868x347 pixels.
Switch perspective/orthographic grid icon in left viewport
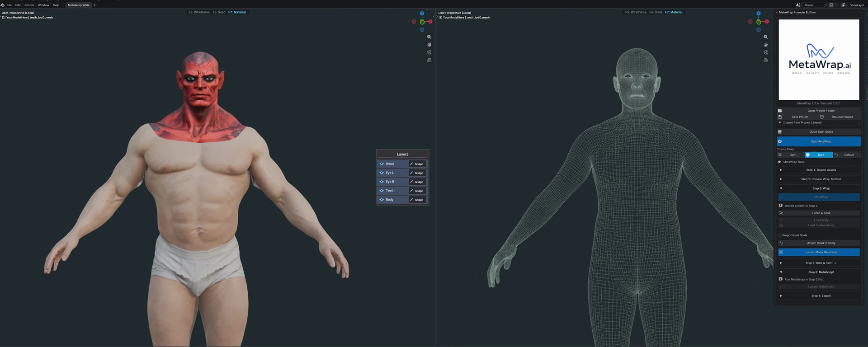429,60
